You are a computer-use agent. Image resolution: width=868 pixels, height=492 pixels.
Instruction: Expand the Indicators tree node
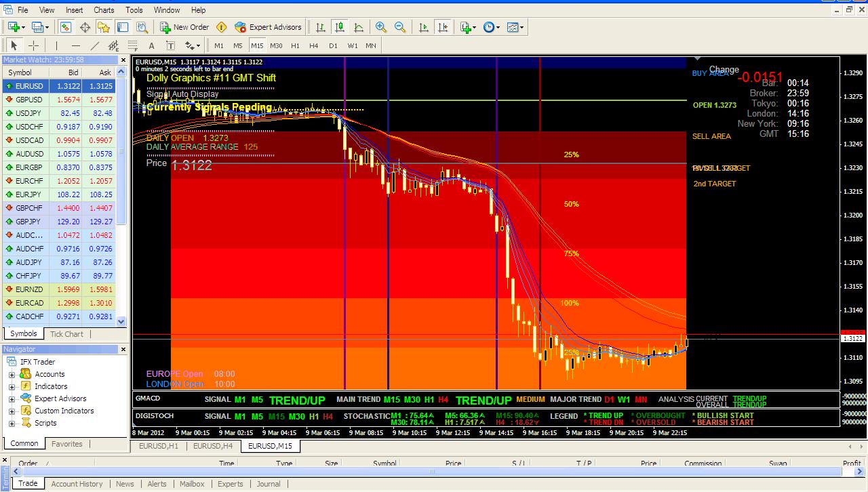pos(12,386)
